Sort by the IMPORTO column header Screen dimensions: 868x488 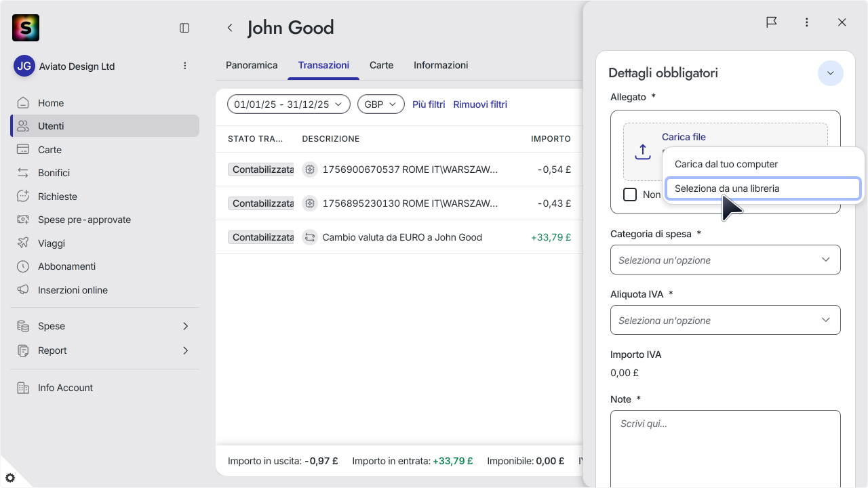click(x=551, y=139)
